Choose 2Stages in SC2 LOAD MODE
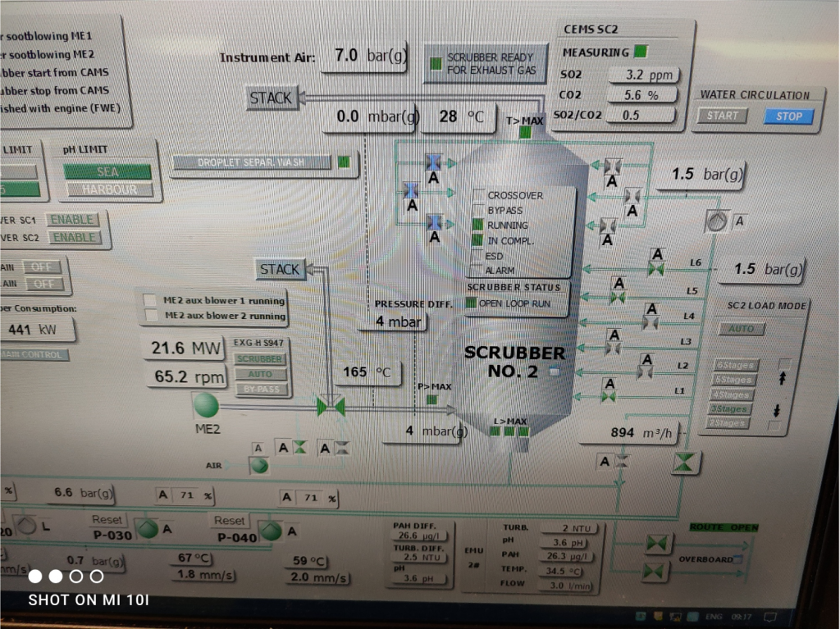Viewport: 840px width, 629px height. [727, 423]
